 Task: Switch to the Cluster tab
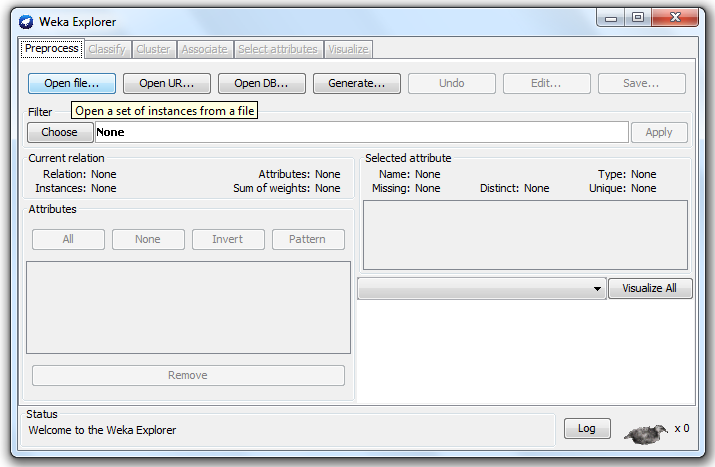[153, 49]
